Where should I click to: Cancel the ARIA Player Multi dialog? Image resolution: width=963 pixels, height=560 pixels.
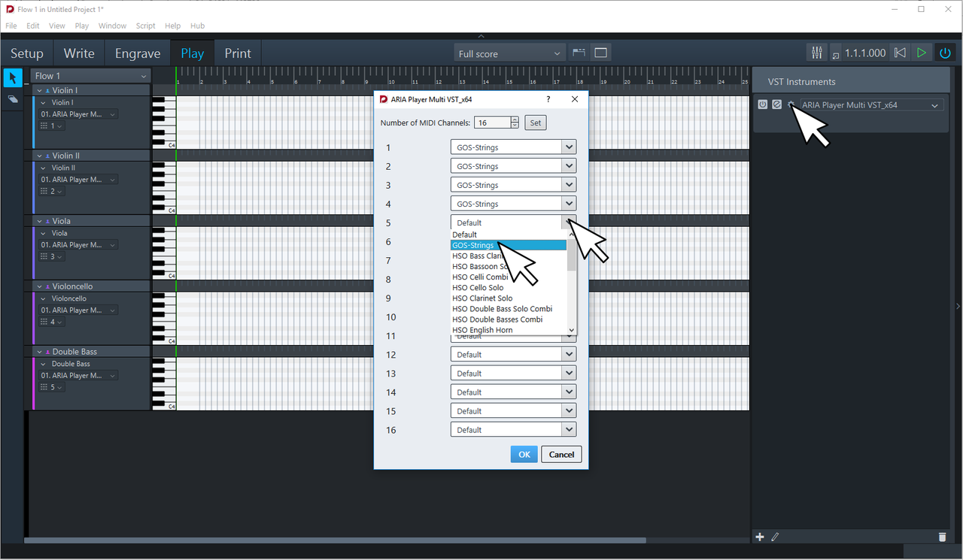(x=561, y=454)
